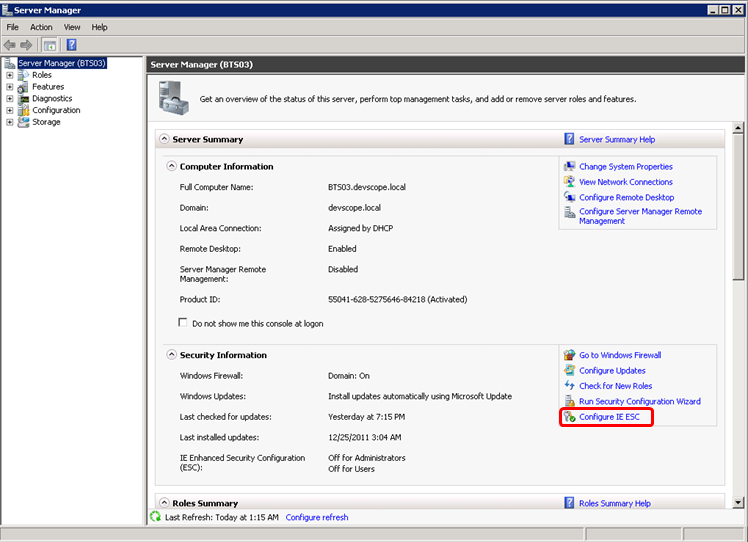The height and width of the screenshot is (542, 748).
Task: Check 'Do not show me this console at logon'
Action: (x=183, y=323)
